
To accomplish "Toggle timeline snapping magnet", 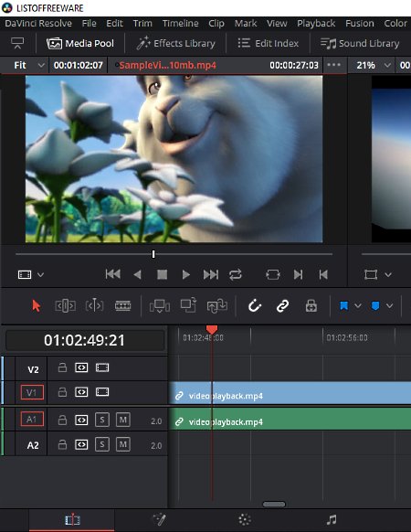I will 255,305.
